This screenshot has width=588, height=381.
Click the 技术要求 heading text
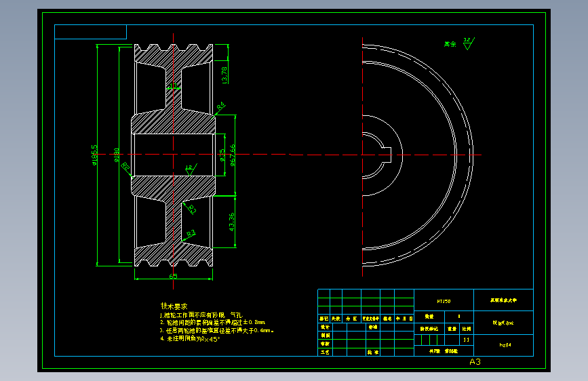coord(174,306)
